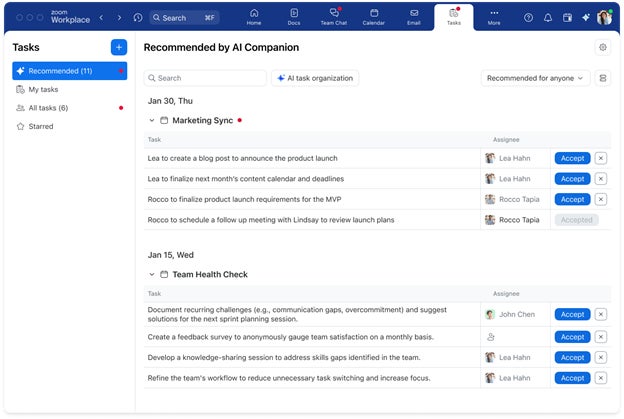This screenshot has height=419, width=624.
Task: Assign someone to the feedback survey task
Action: (x=490, y=337)
